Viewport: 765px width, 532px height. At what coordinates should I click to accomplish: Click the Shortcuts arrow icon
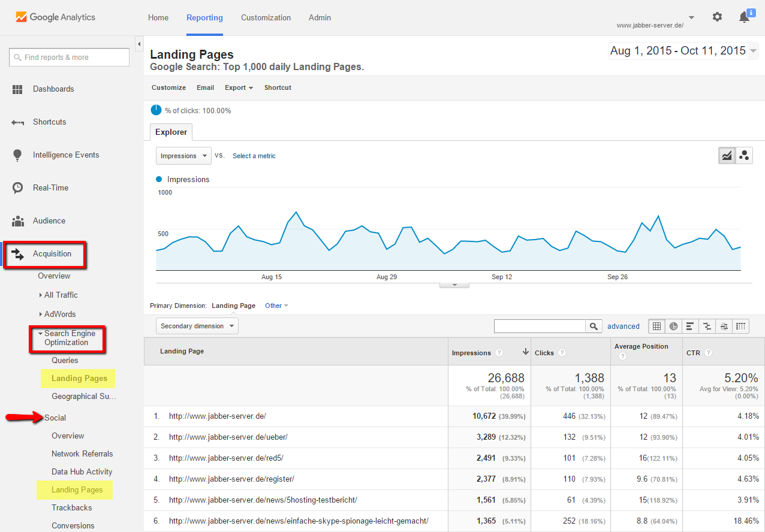click(x=17, y=122)
